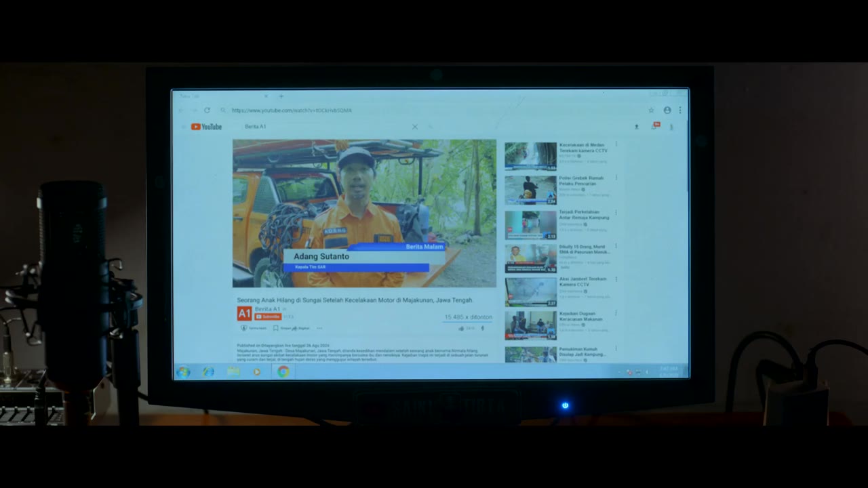Click the 15.485 x ditonton view count
This screenshot has height=488, width=868.
(468, 317)
